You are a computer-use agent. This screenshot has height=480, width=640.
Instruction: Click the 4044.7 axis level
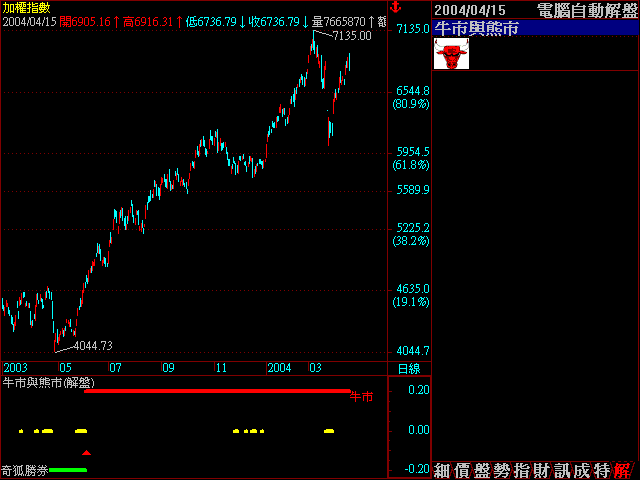pyautogui.click(x=413, y=351)
